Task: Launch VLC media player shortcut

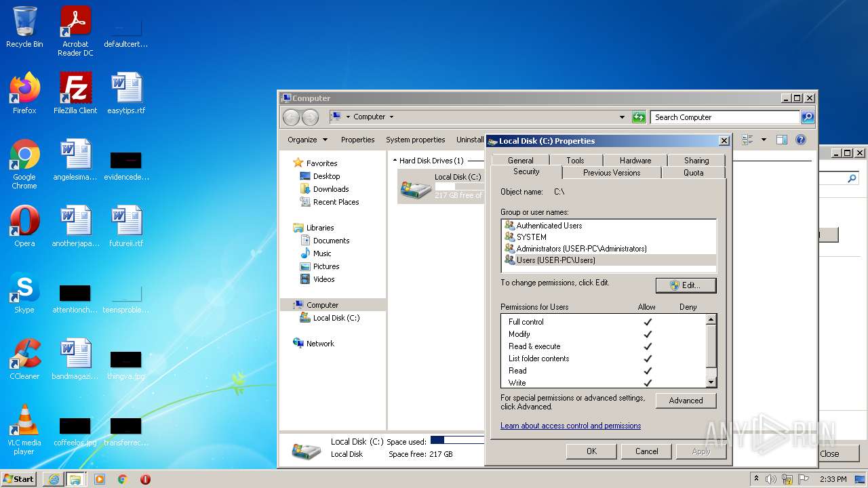Action: click(24, 430)
